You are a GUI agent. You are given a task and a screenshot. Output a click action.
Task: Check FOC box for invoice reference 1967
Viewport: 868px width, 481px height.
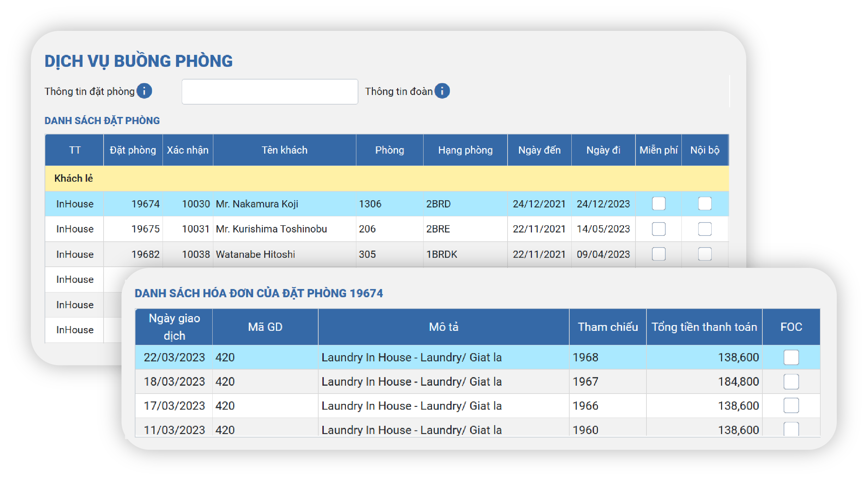tap(791, 382)
